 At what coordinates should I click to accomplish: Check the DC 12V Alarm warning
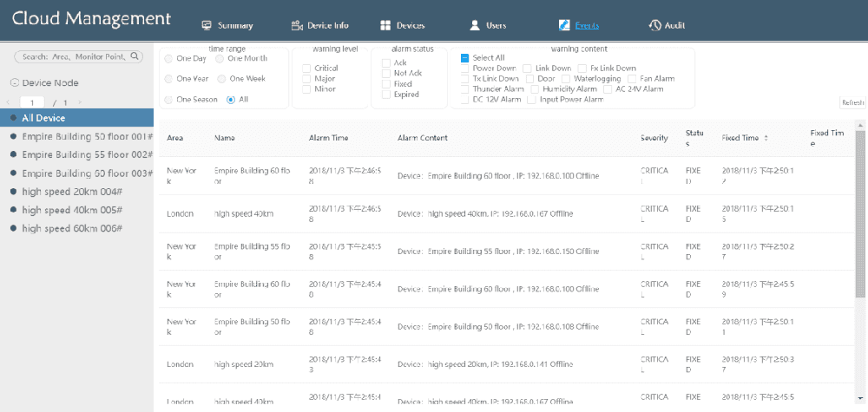pos(465,100)
